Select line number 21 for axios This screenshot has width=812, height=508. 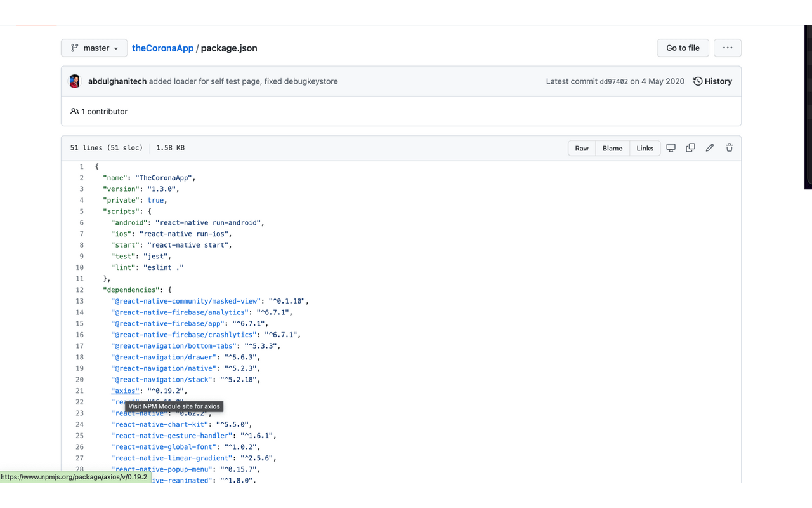[x=79, y=391]
